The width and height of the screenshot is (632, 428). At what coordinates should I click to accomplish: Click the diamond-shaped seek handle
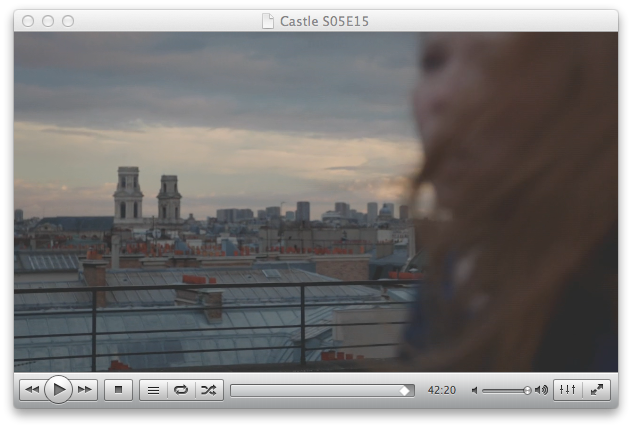pyautogui.click(x=405, y=391)
